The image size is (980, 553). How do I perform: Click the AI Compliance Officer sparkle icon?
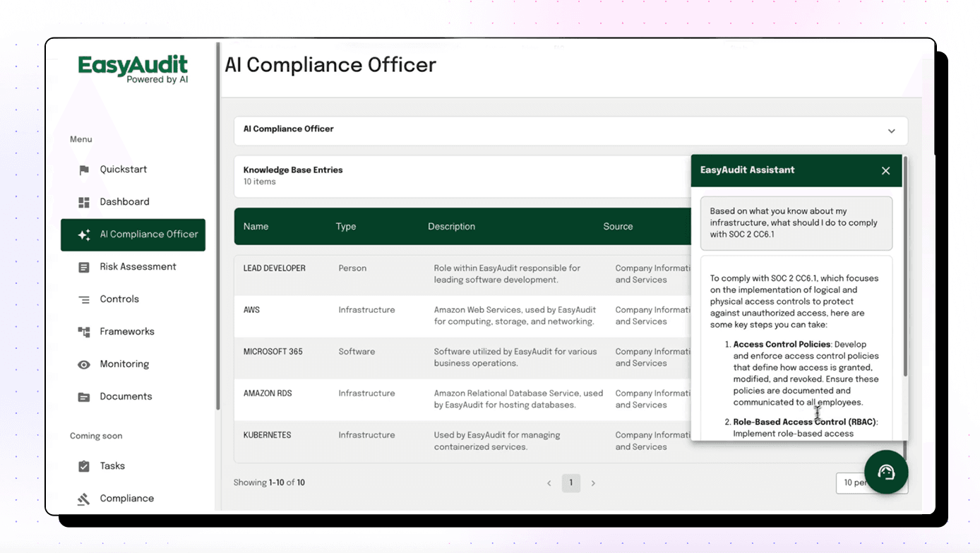[x=84, y=235]
